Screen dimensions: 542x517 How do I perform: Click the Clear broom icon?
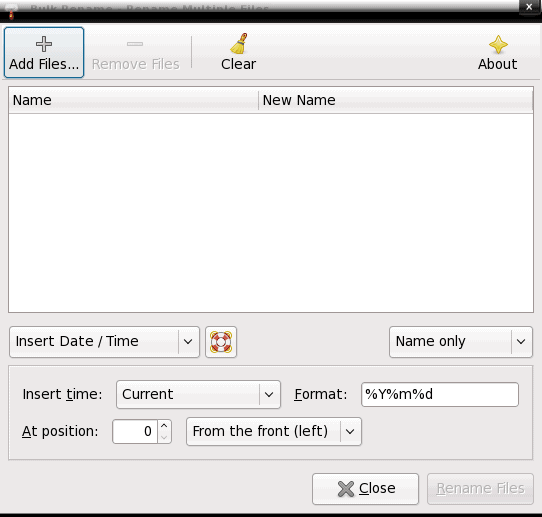(x=239, y=44)
